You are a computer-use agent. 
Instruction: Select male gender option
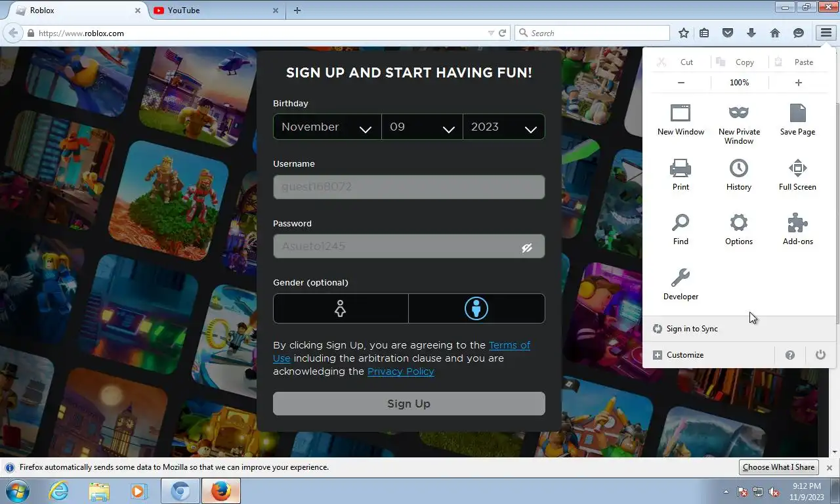click(x=476, y=308)
